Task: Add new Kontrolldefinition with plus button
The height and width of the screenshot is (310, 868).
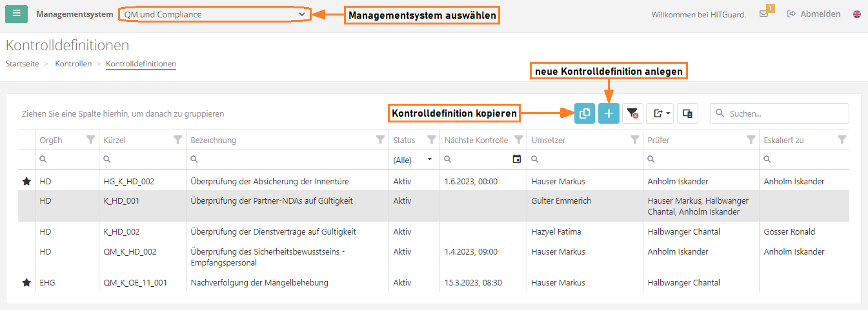Action: point(609,113)
